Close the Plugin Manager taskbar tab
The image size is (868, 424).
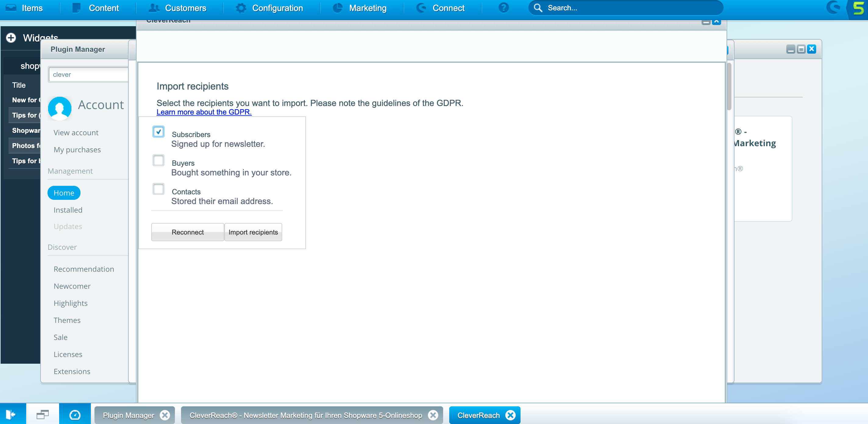pos(165,415)
